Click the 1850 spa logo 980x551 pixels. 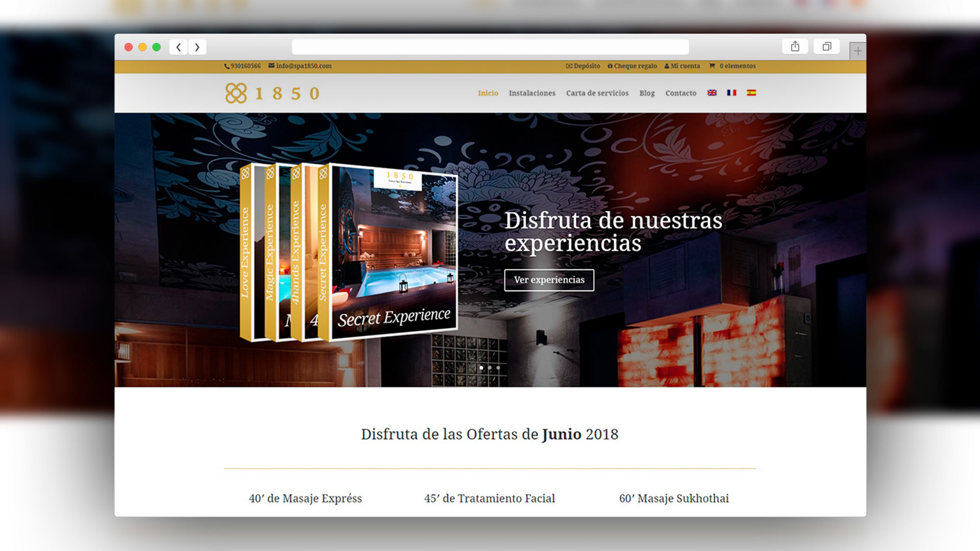(273, 93)
